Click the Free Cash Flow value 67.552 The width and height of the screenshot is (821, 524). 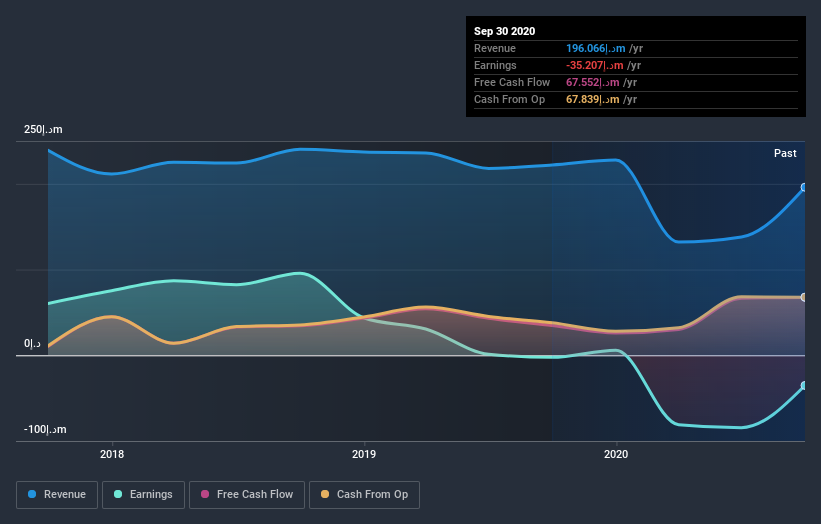pos(593,82)
